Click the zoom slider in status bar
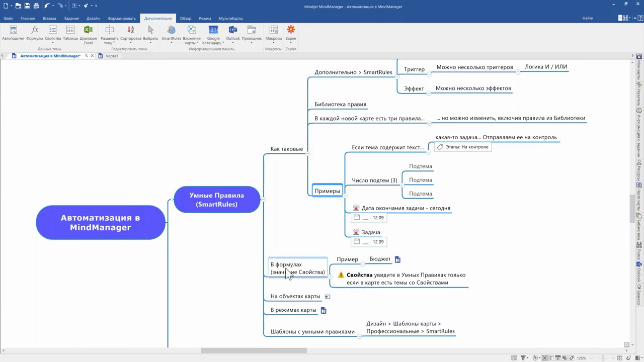 (x=604, y=358)
